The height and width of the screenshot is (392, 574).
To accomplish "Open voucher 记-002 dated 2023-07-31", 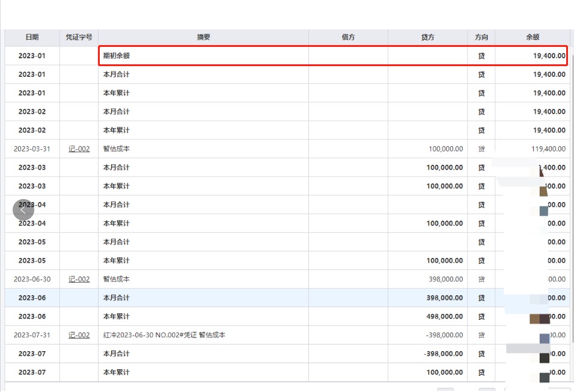I will point(79,335).
